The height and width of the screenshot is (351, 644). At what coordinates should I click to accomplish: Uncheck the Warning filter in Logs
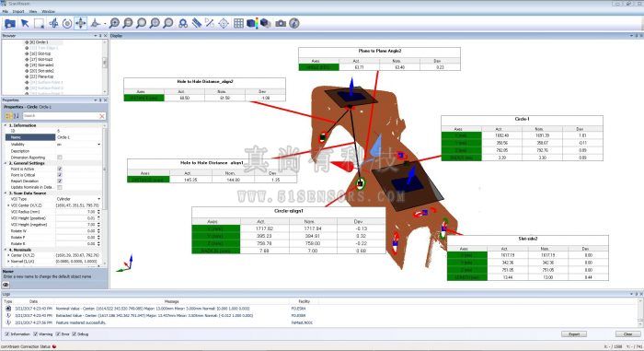(35, 334)
